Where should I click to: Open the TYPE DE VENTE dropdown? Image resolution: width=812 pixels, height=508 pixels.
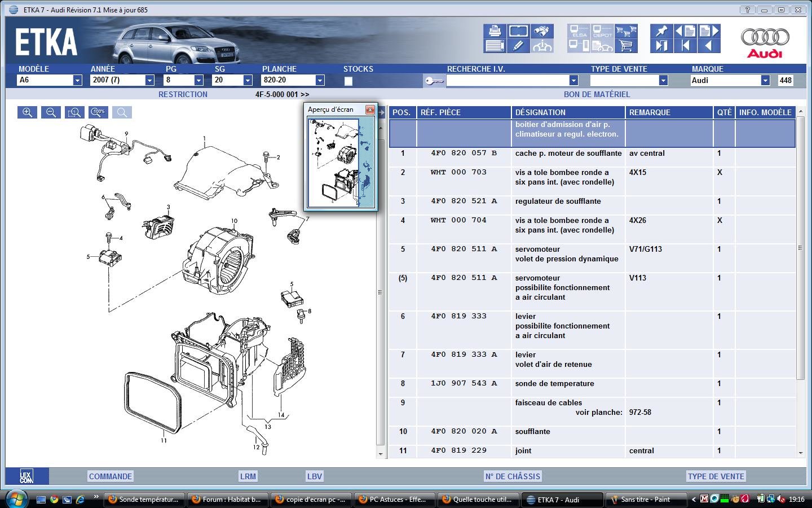pos(663,80)
